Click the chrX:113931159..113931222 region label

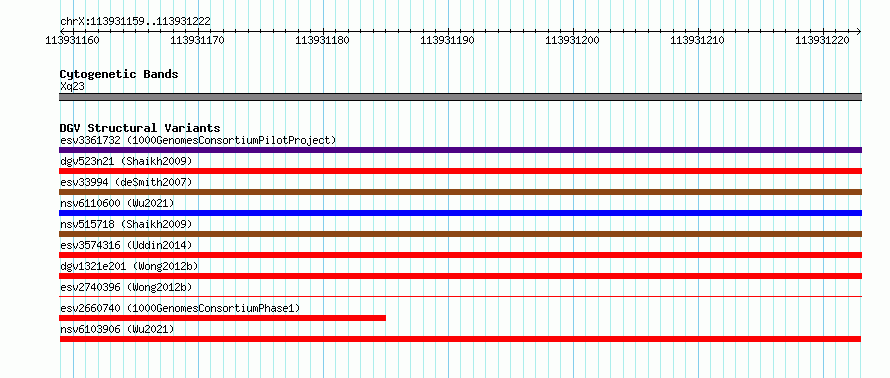click(135, 21)
